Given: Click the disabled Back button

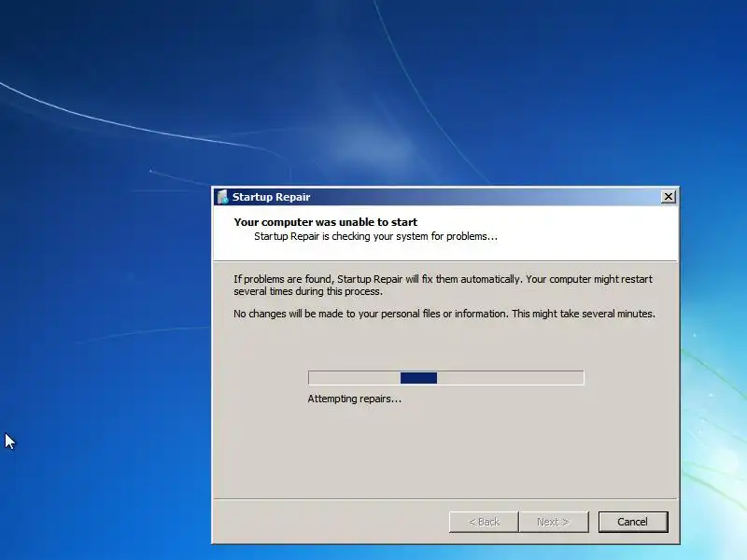Looking at the screenshot, I should 484,522.
